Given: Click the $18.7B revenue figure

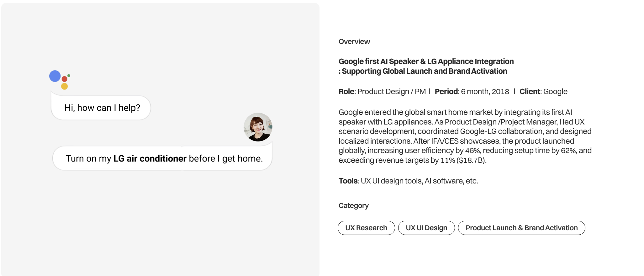Looking at the screenshot, I should tap(471, 160).
